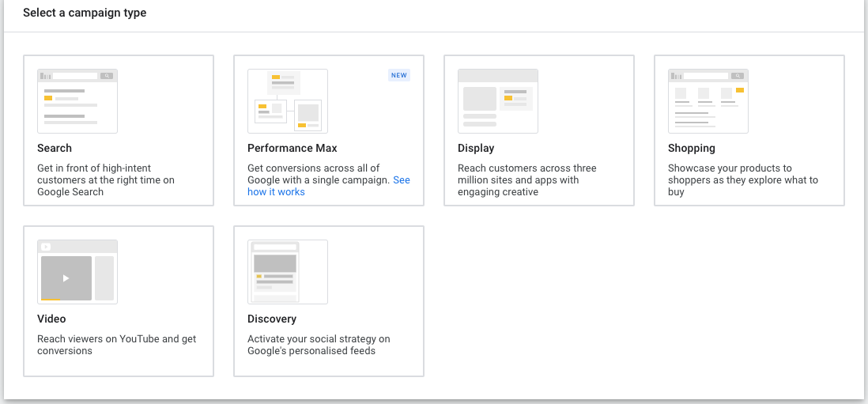This screenshot has width=868, height=404.
Task: Click the NEW badge on Performance Max
Action: click(399, 75)
